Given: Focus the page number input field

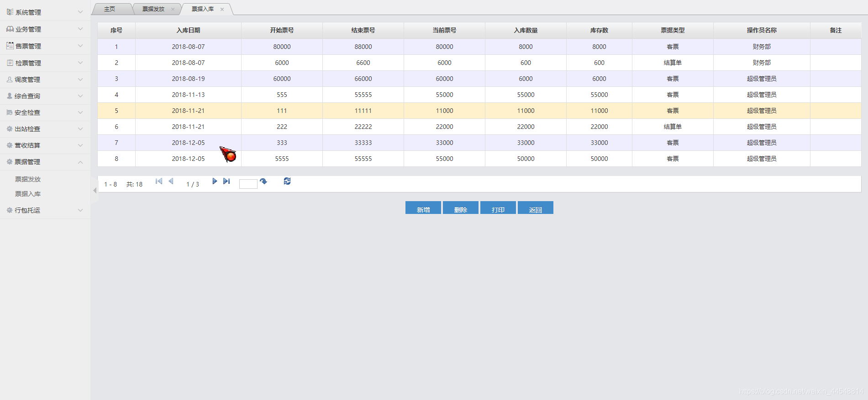Looking at the screenshot, I should 248,184.
